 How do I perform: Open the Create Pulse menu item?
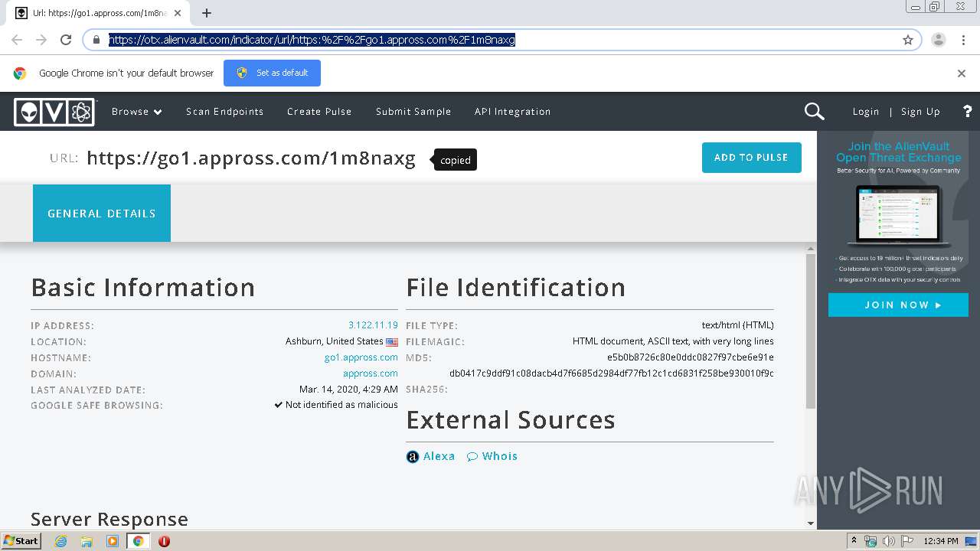pyautogui.click(x=319, y=112)
